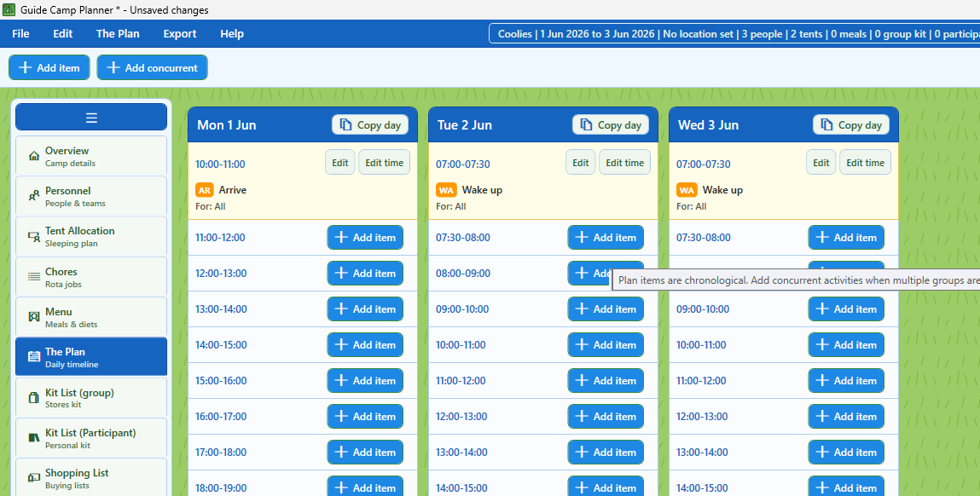
Task: Click the Kit List (Participant) icon
Action: point(34,437)
